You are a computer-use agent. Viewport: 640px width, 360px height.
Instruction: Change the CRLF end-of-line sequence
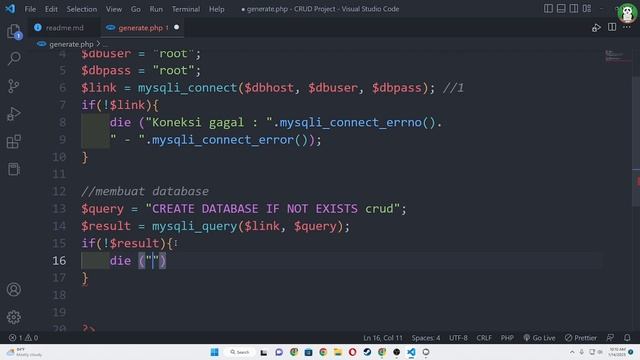(484, 338)
